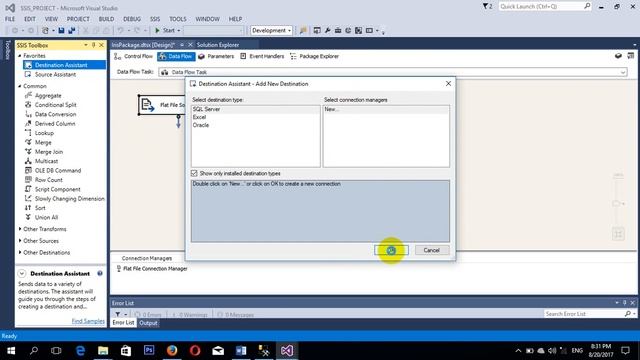Click the Script Component icon

(28, 189)
